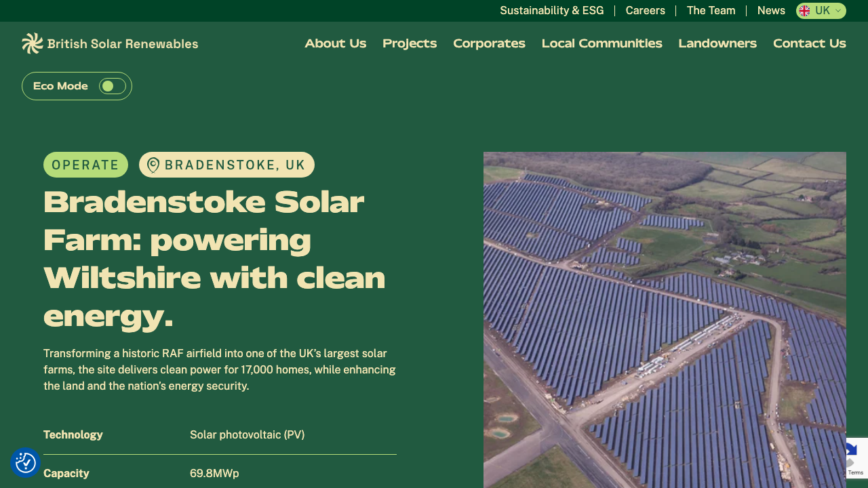Open the UK region dropdown
This screenshot has height=488, width=868.
pyautogui.click(x=822, y=11)
